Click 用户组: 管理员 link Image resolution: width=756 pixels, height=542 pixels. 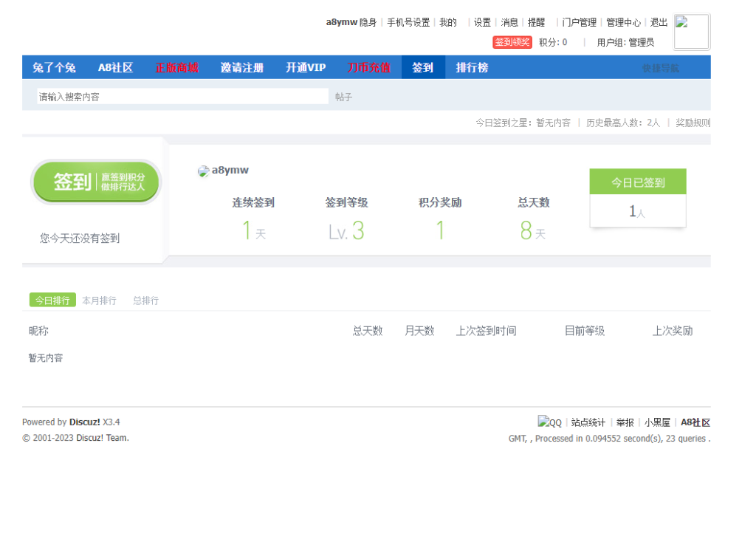[x=625, y=42]
